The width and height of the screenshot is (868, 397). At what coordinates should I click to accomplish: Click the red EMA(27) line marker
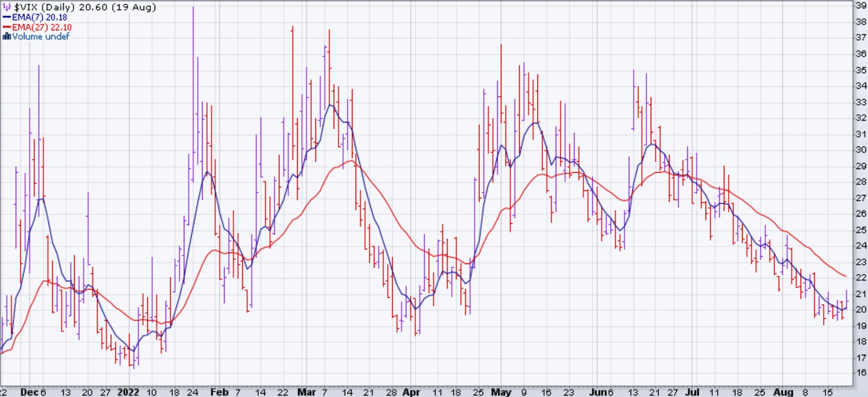pyautogui.click(x=7, y=27)
